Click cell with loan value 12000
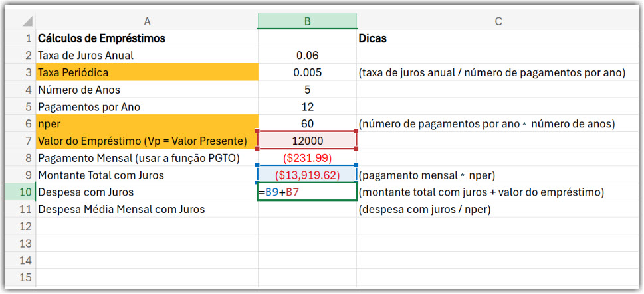This screenshot has width=644, height=294. point(307,141)
